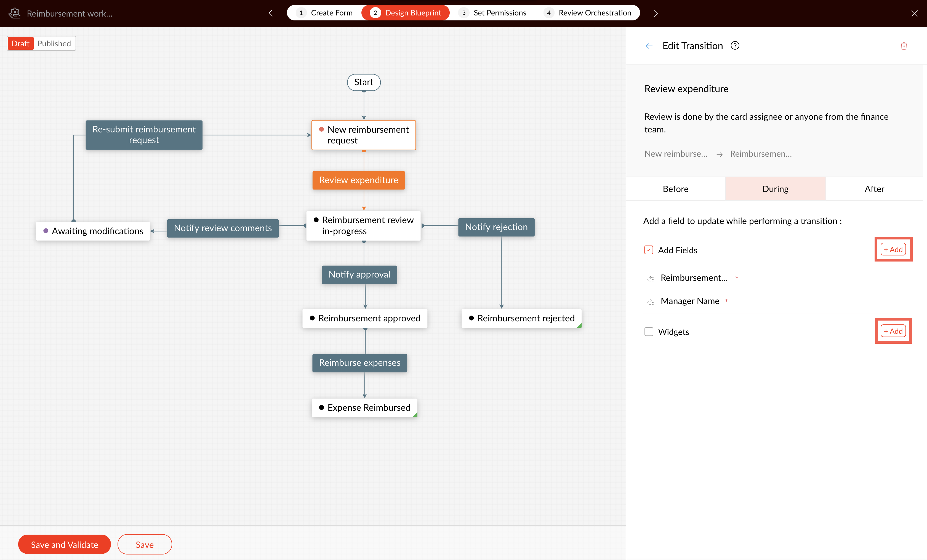The image size is (927, 560).
Task: Click the Manager Name field icon
Action: pos(650,302)
